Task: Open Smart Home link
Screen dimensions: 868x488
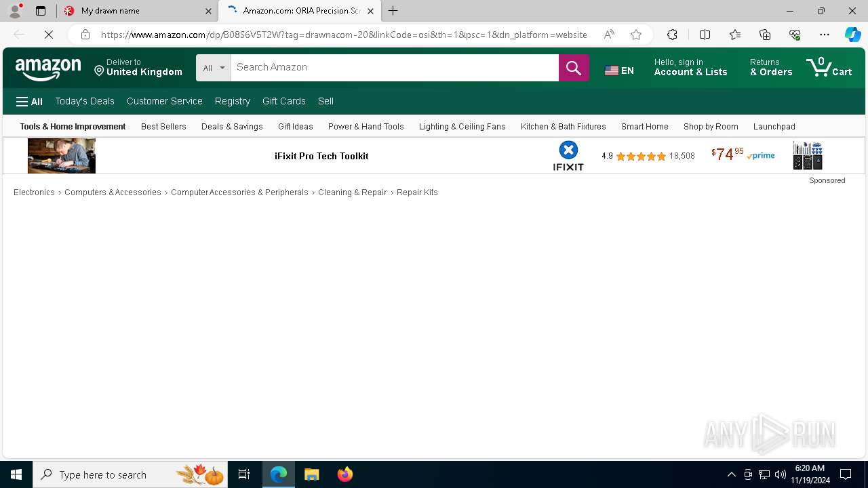Action: pyautogui.click(x=645, y=127)
